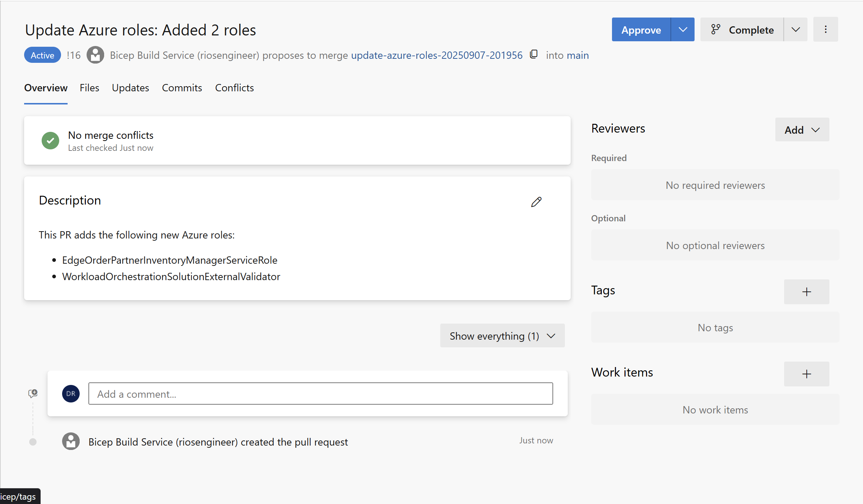Screen dimensions: 863x504
Task: Switch to the Overview tab
Action: pos(46,88)
